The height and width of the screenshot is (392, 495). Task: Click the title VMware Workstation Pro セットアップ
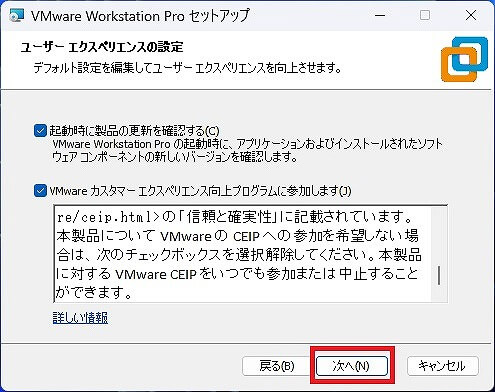(x=140, y=16)
